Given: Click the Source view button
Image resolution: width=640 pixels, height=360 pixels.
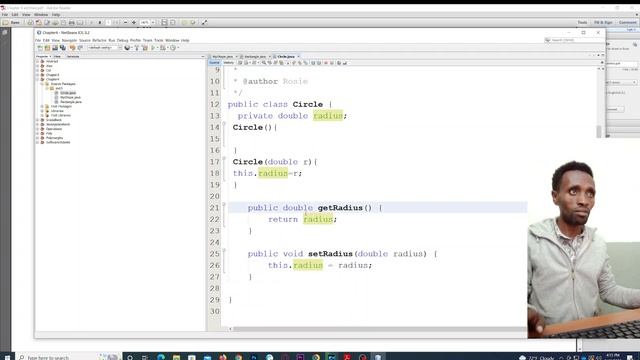Looking at the screenshot, I should pos(214,63).
